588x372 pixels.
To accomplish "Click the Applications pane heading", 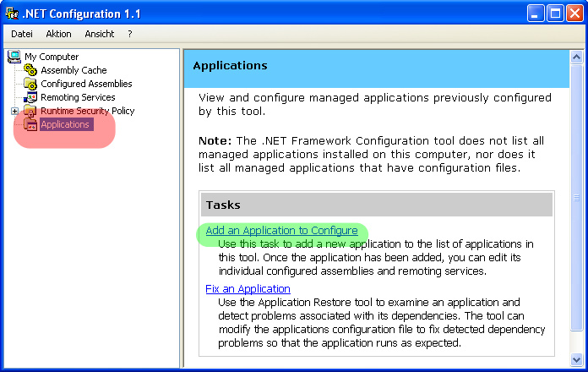I will tap(231, 66).
